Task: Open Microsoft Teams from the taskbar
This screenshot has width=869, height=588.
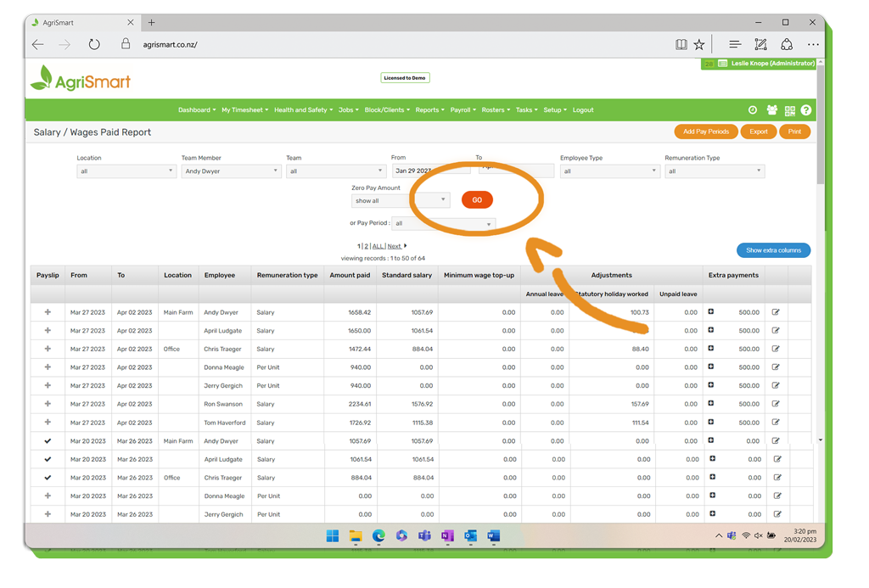Action: (424, 536)
